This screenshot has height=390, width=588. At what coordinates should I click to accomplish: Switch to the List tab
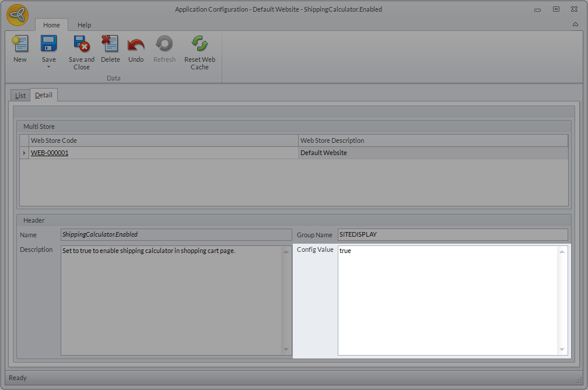click(20, 96)
